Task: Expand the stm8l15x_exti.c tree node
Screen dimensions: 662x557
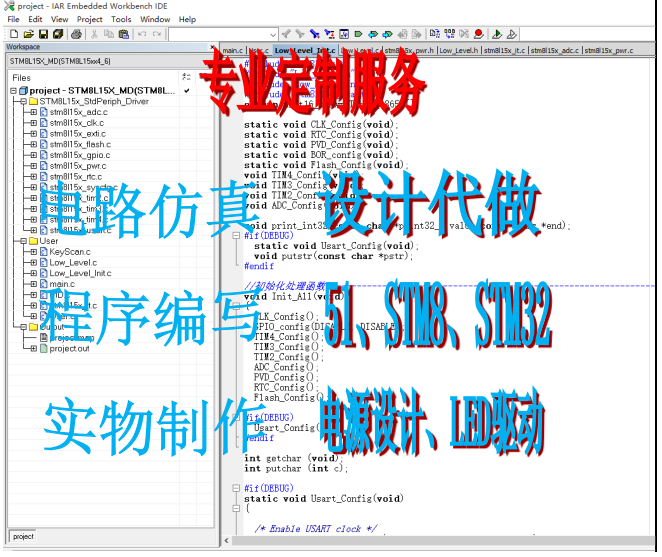Action: (34, 134)
